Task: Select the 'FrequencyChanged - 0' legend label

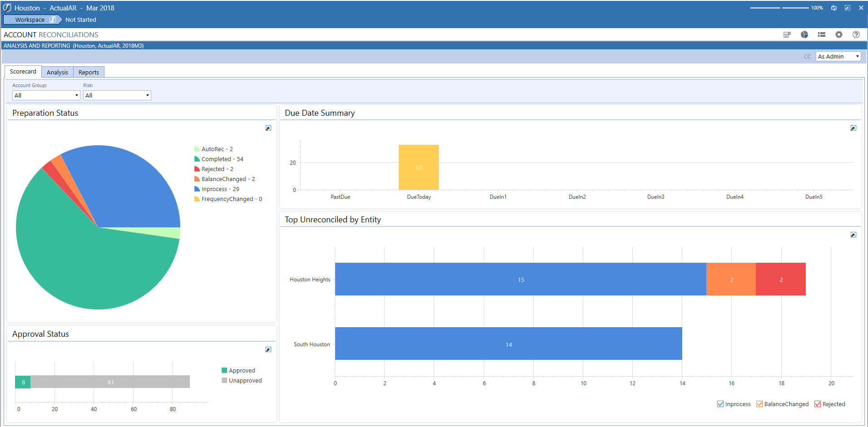Action: (x=232, y=199)
